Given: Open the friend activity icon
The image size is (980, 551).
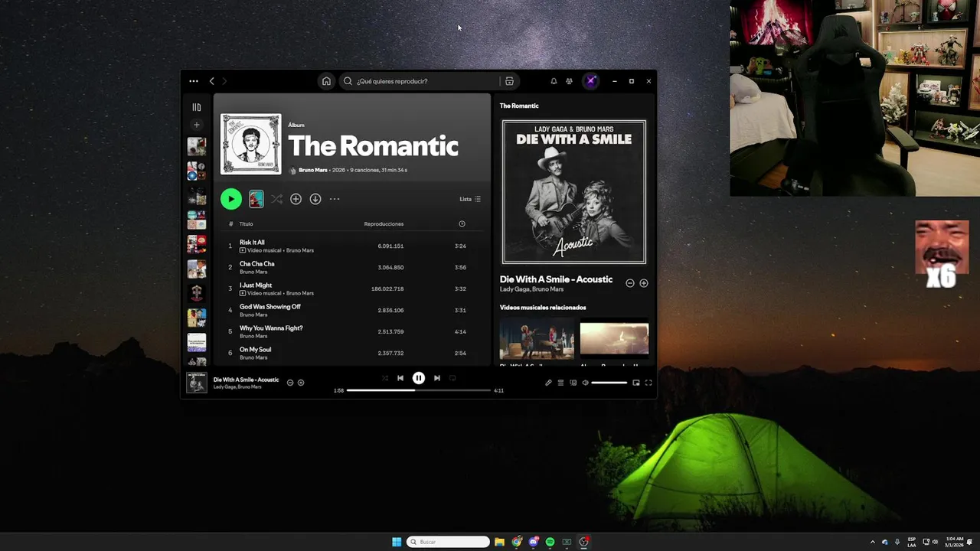Looking at the screenshot, I should click(569, 81).
